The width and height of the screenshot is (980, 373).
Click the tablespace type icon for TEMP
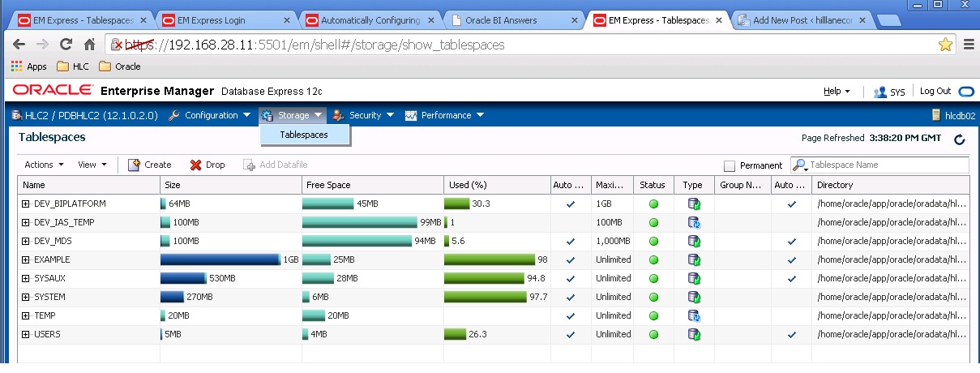click(693, 315)
